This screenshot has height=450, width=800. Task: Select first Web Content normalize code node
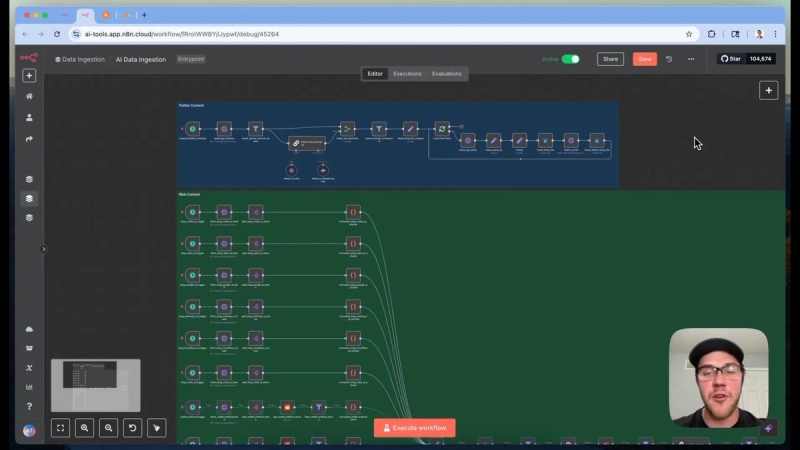coord(353,212)
